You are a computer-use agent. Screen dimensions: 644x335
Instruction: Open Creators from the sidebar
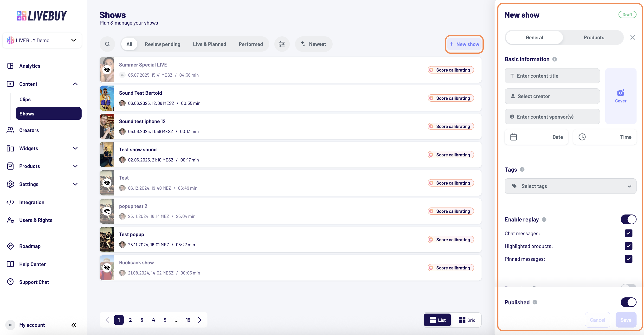tap(29, 130)
